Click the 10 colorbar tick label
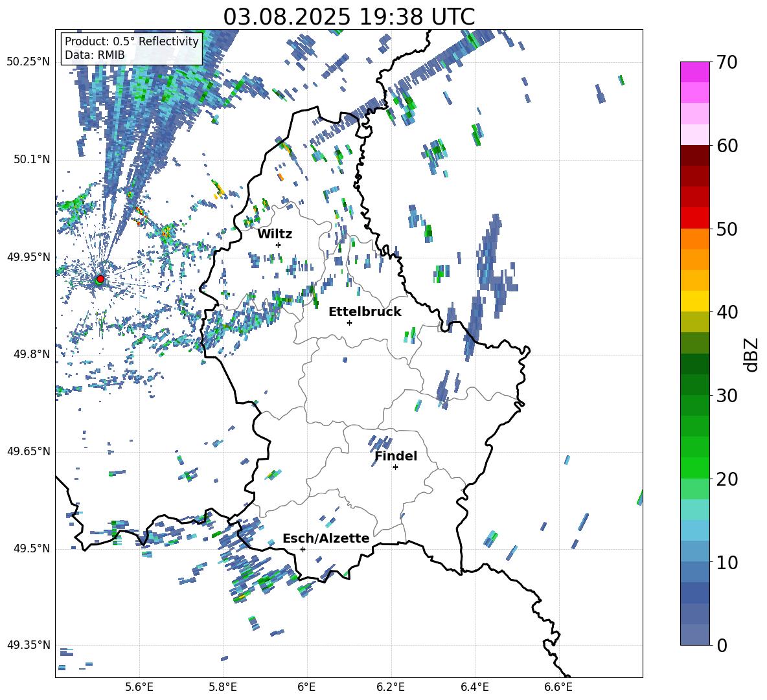 click(x=727, y=562)
